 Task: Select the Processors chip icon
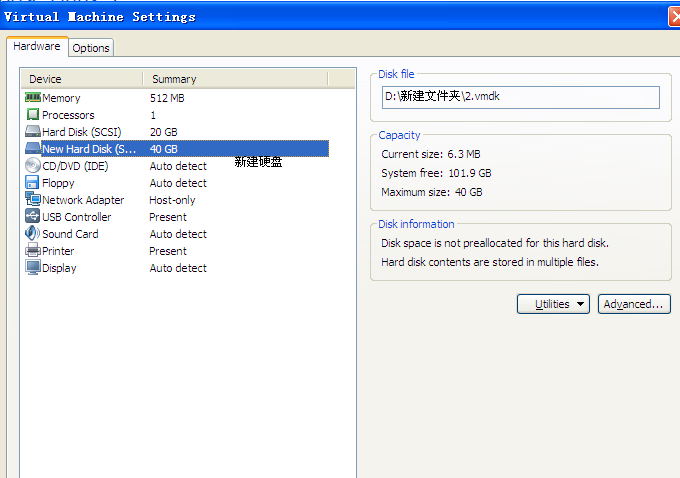coord(33,115)
